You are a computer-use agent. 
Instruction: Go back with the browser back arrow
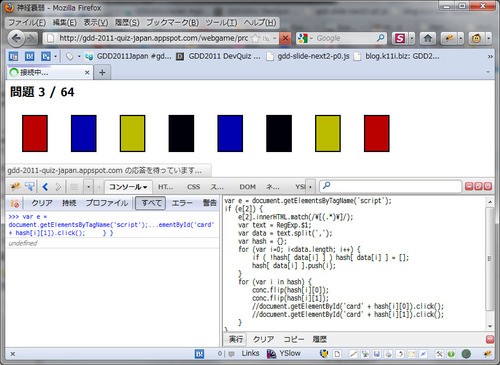pos(16,39)
